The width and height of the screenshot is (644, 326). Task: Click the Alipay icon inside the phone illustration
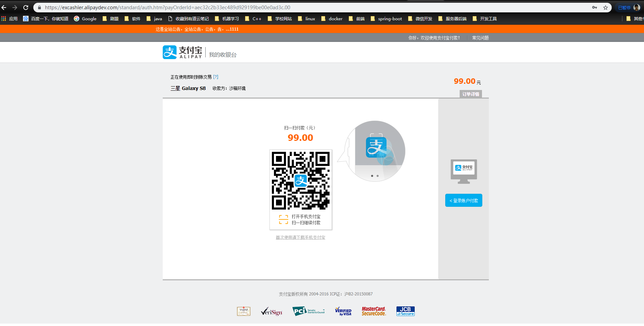pos(376,147)
